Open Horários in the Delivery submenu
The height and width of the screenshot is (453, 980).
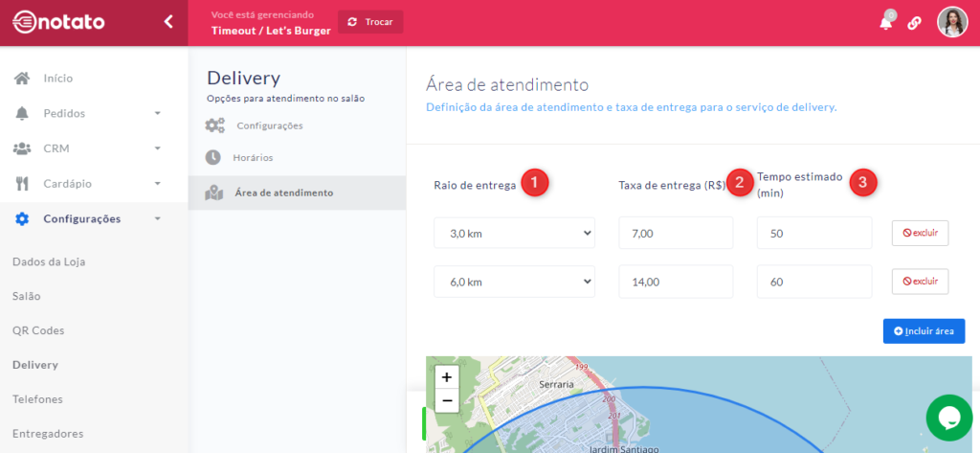pos(255,157)
